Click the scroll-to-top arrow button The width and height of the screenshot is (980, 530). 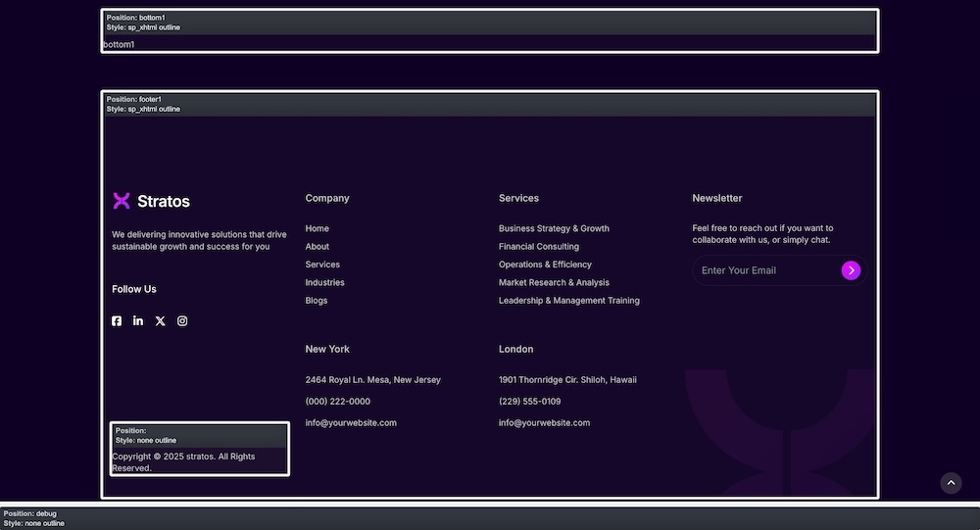tap(951, 483)
